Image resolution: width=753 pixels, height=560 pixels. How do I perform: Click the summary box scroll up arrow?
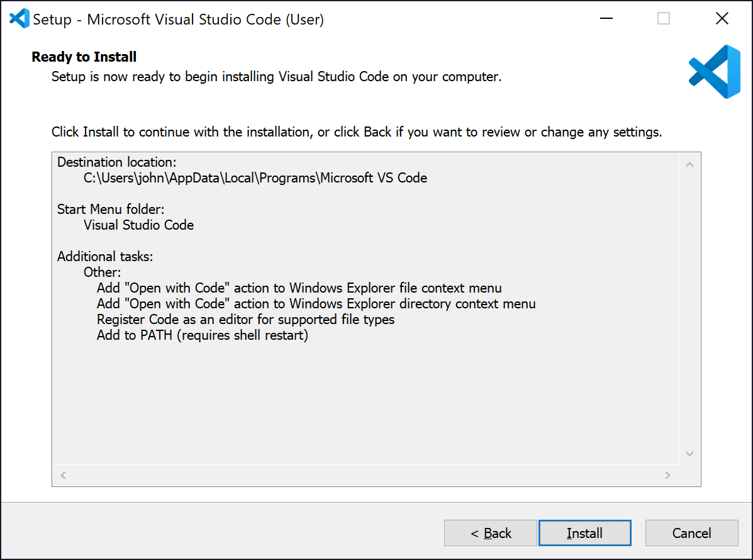689,165
